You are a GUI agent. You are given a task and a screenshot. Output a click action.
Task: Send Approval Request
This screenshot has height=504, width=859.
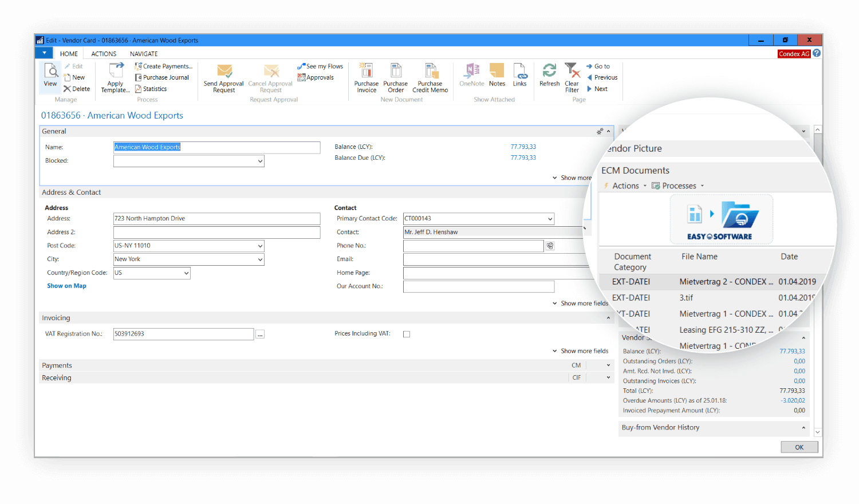tap(224, 78)
